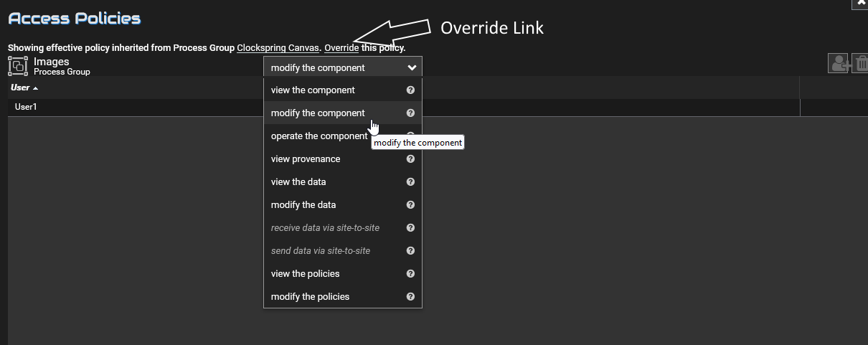The image size is (868, 345).
Task: Open the Clockspring Canvas process group link
Action: [x=278, y=48]
